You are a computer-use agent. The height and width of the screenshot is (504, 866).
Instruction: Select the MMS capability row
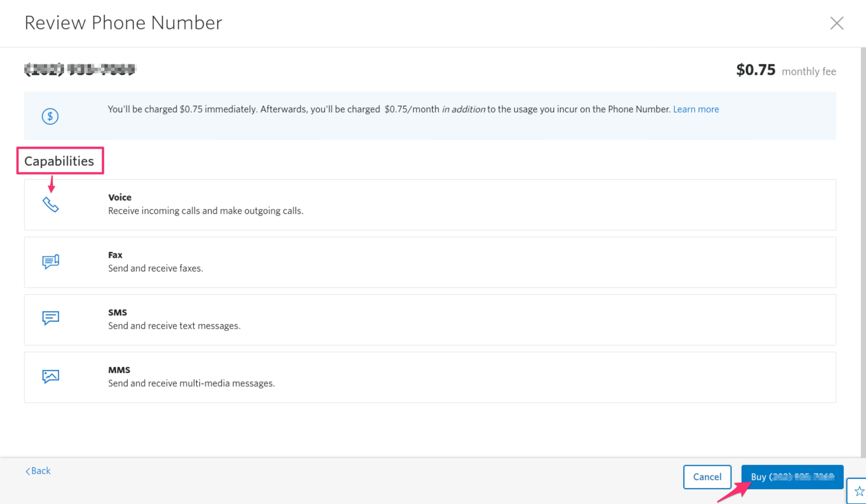click(430, 377)
